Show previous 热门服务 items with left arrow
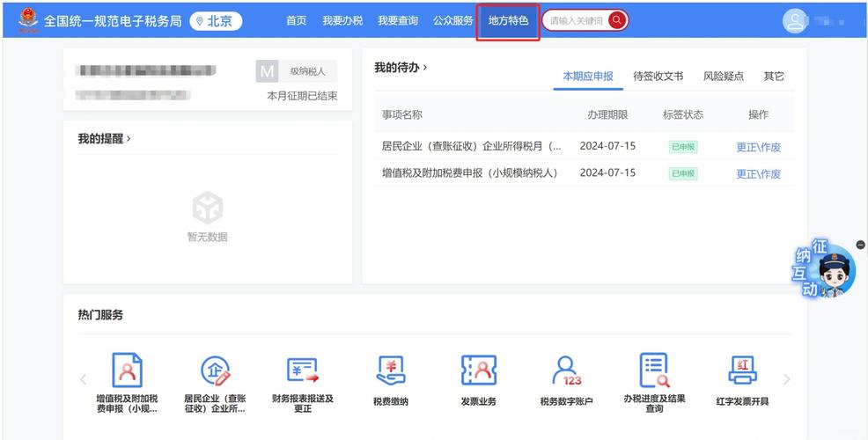 pos(83,379)
